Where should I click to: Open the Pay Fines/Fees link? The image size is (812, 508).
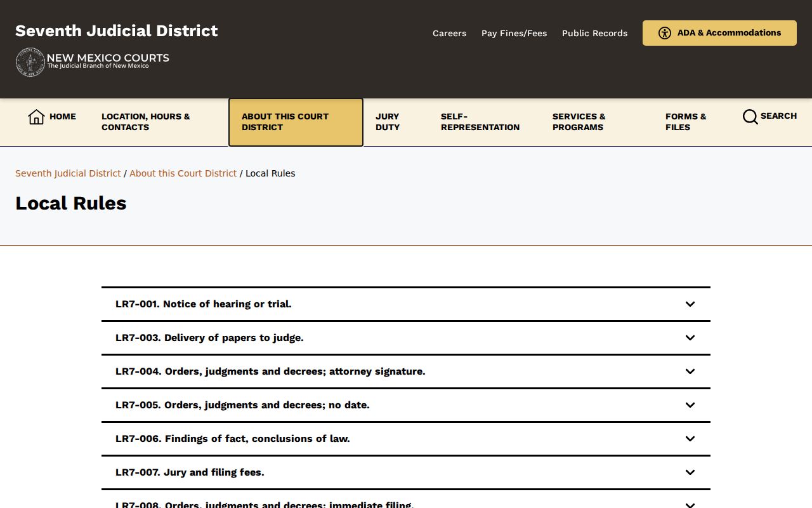pos(514,33)
